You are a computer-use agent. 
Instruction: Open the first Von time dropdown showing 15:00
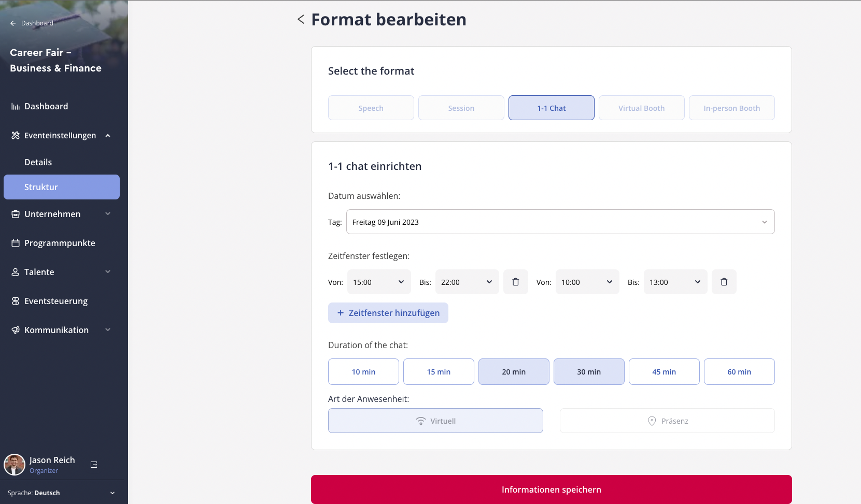tap(378, 282)
